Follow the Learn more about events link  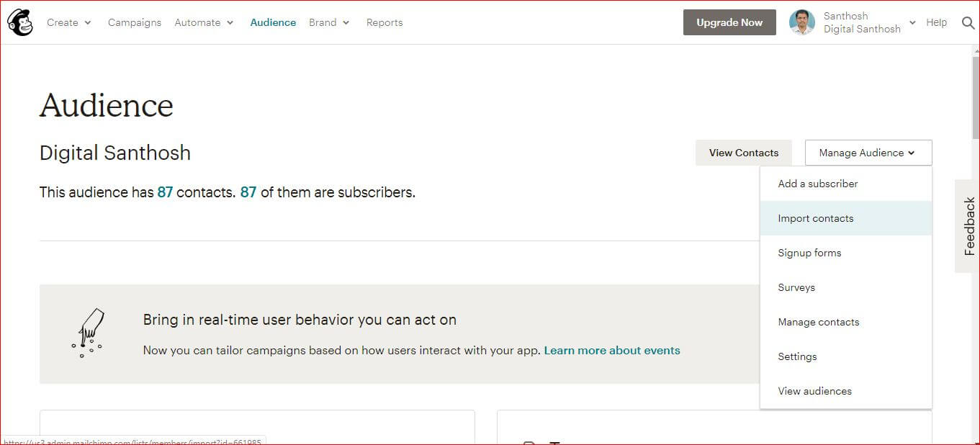[x=612, y=351]
